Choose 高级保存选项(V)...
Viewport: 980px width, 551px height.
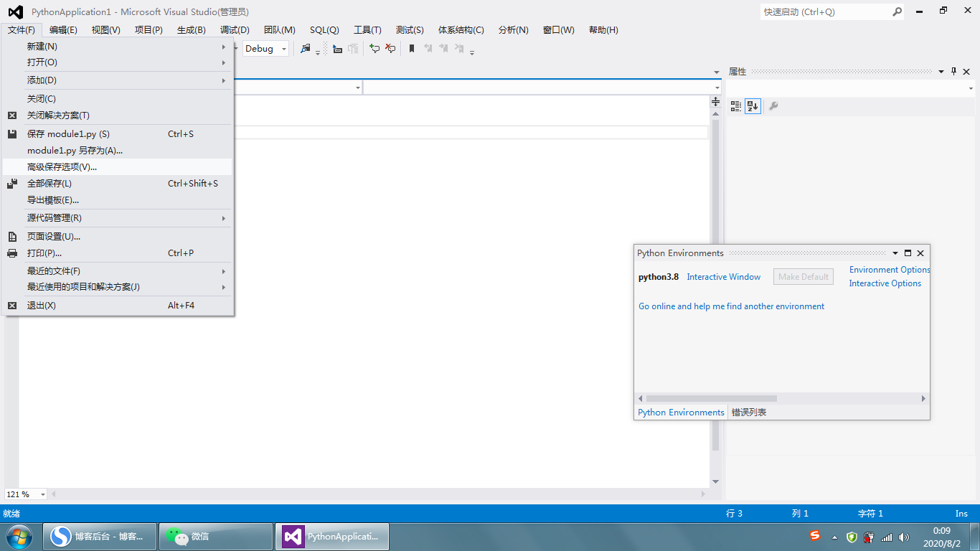tap(118, 167)
